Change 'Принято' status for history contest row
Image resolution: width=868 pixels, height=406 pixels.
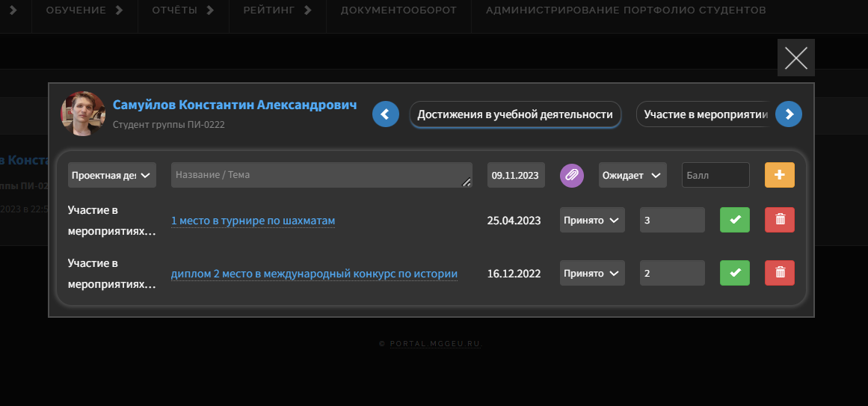click(x=592, y=274)
